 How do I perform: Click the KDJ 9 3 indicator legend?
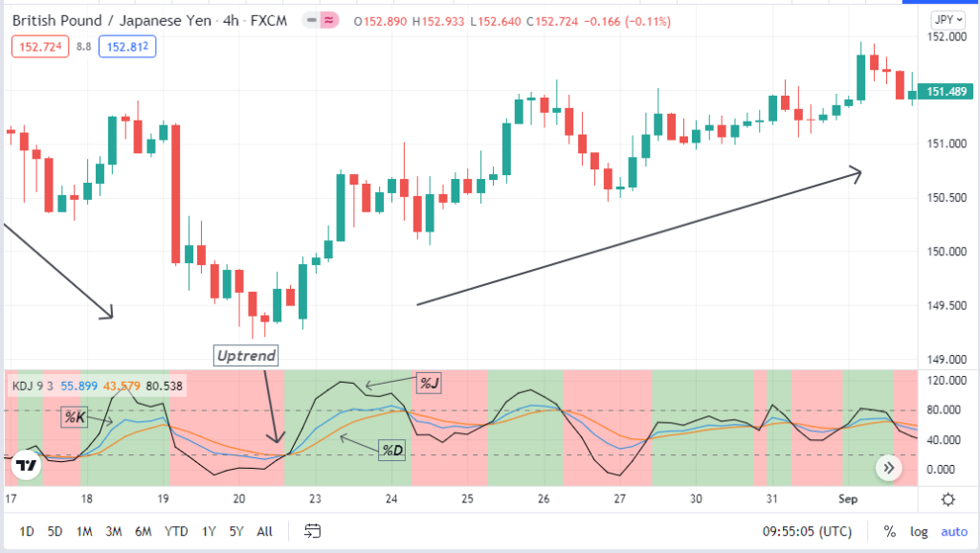(x=32, y=387)
